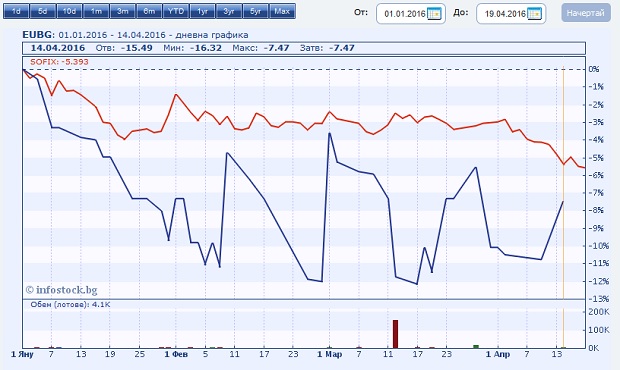Click the Обем (лотове): 4.1K label
Image resolution: width=620 pixels, height=370 pixels.
(70, 304)
